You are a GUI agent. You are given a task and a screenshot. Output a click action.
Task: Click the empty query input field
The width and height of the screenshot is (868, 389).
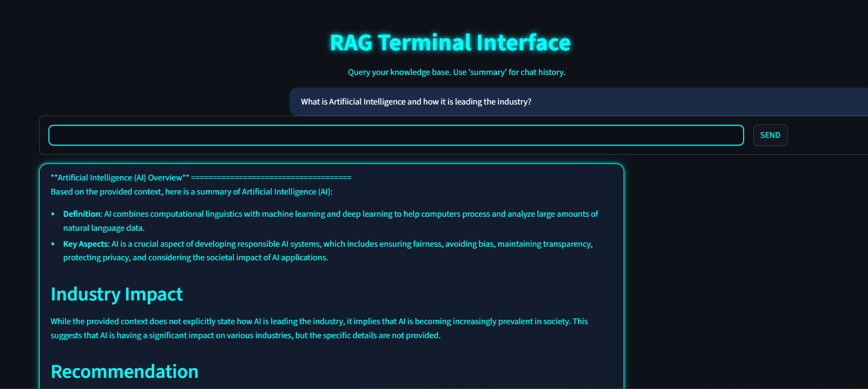396,135
